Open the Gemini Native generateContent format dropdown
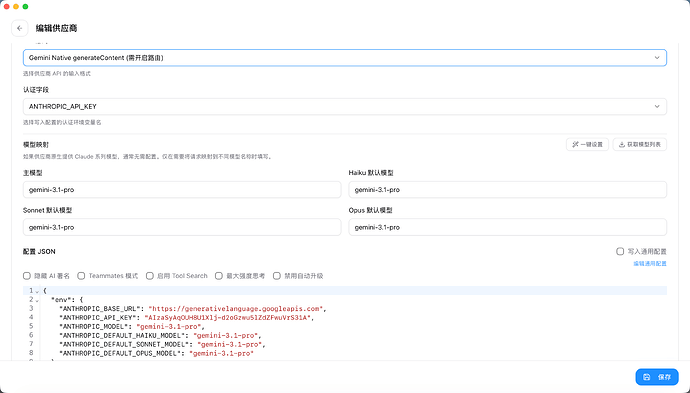The height and width of the screenshot is (393, 690). [x=345, y=58]
